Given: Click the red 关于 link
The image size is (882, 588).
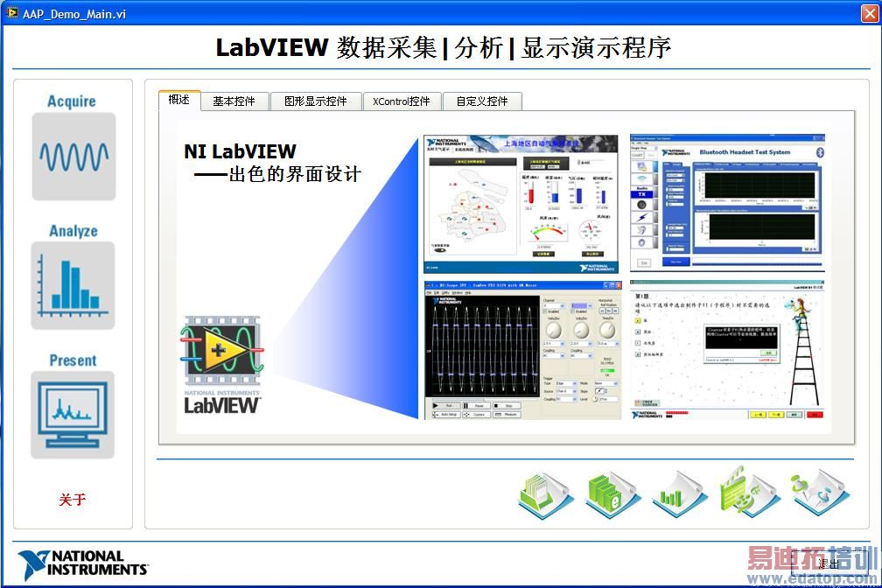Looking at the screenshot, I should pyautogui.click(x=73, y=500).
